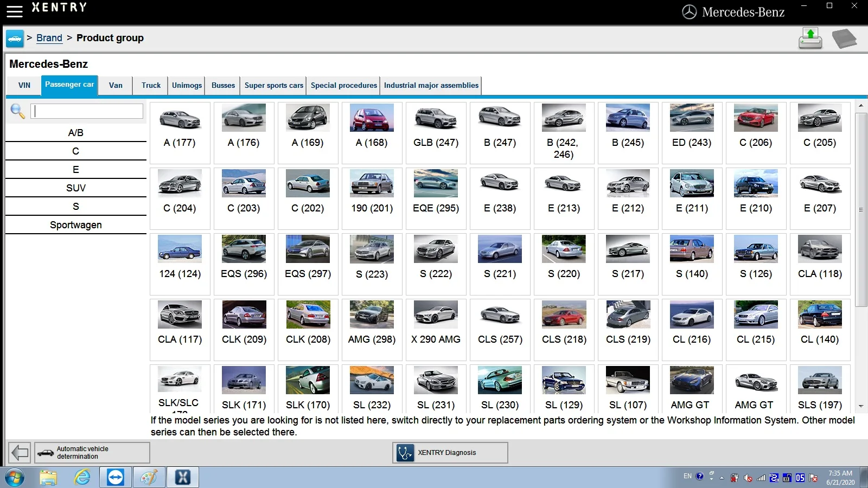Open TeamViewer taskbar icon
The width and height of the screenshot is (868, 488).
(x=115, y=478)
